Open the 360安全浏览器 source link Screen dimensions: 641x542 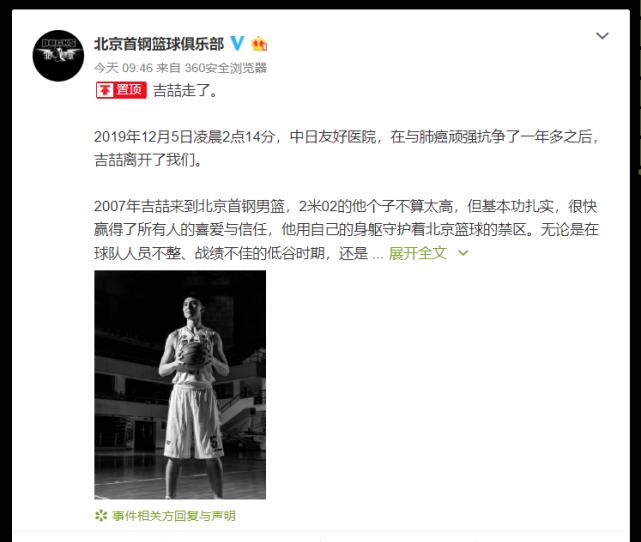pos(226,67)
